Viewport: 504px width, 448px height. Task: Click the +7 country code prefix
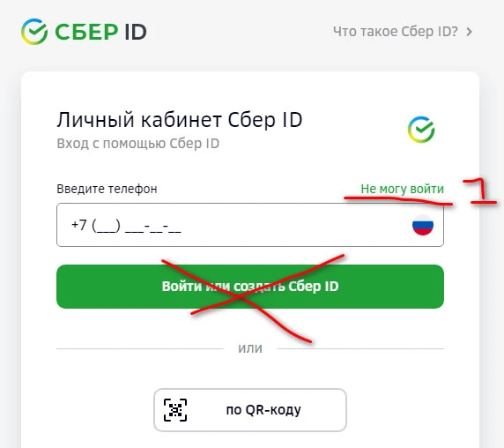pos(79,225)
